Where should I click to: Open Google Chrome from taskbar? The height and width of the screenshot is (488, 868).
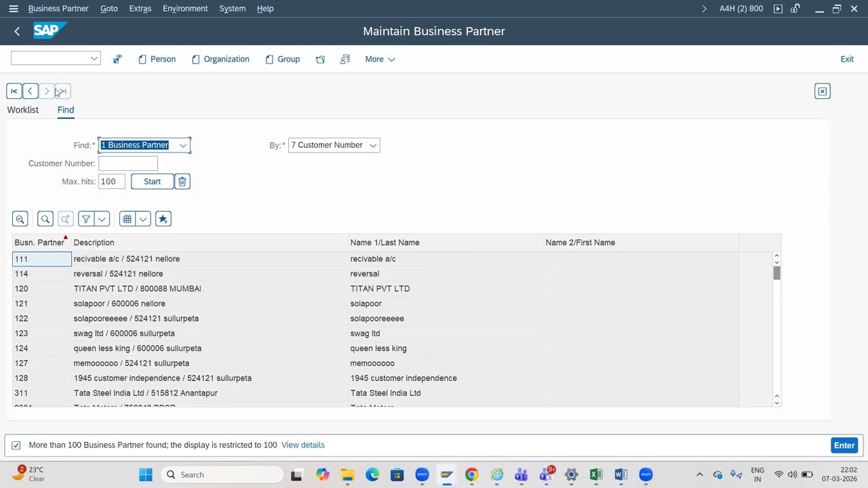pos(471,475)
